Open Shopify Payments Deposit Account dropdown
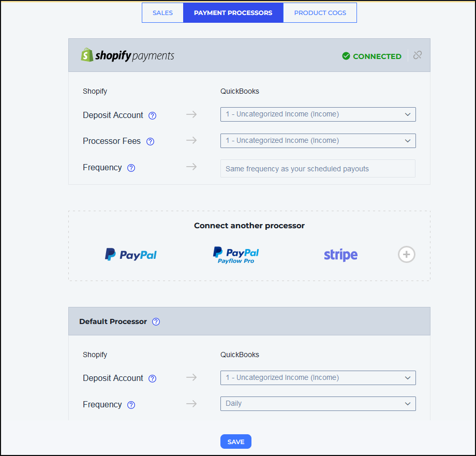 (x=318, y=114)
